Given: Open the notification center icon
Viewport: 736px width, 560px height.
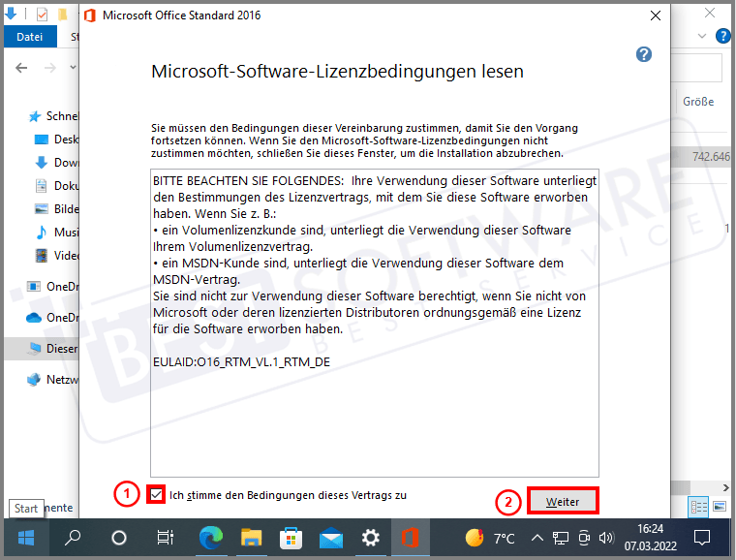Looking at the screenshot, I should [702, 538].
